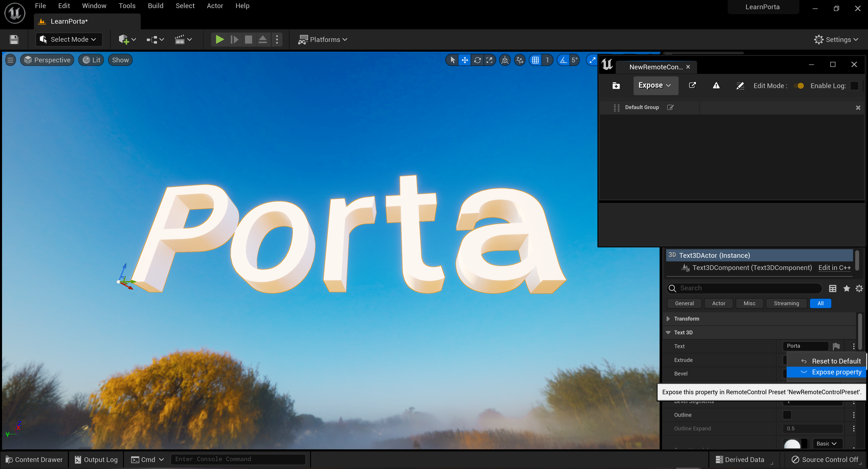
Task: Click the Save level floppy icon
Action: pyautogui.click(x=14, y=39)
